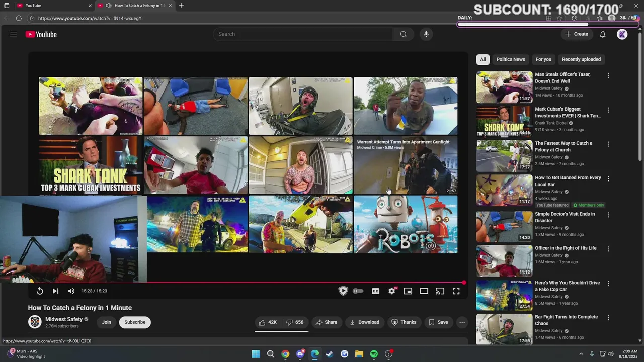Image resolution: width=644 pixels, height=362 pixels.
Task: Open the YouTube guide hamburger menu
Action: pos(14,34)
